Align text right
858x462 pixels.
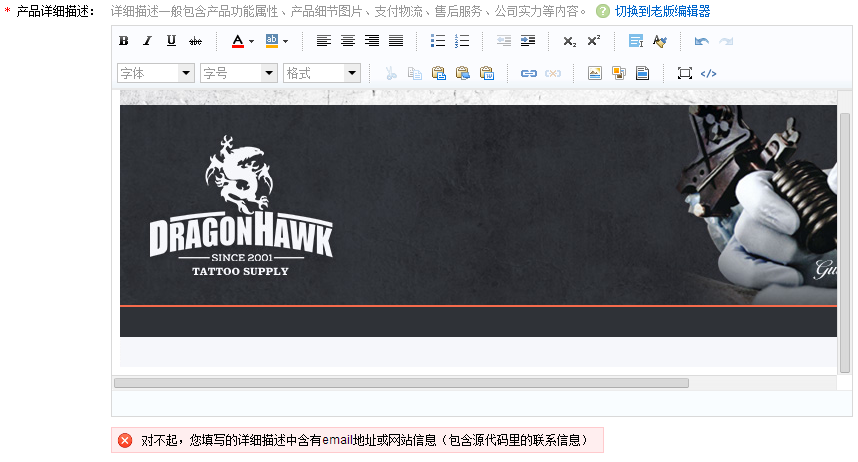pyautogui.click(x=372, y=41)
